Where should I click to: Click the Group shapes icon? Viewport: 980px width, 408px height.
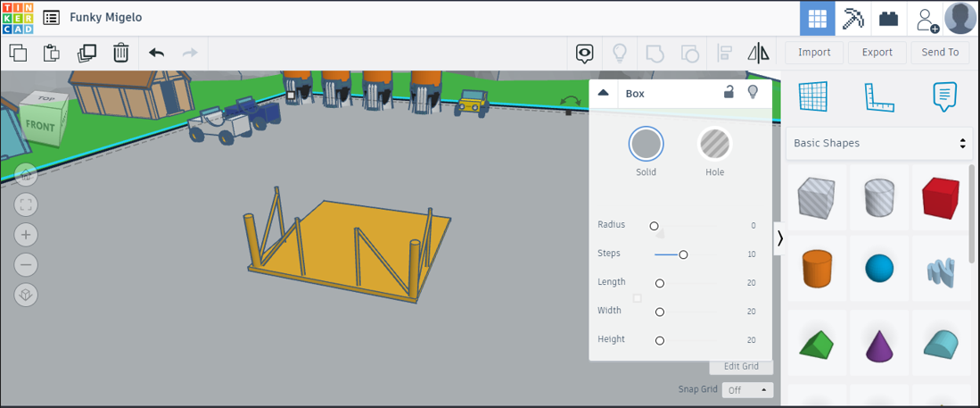(654, 54)
